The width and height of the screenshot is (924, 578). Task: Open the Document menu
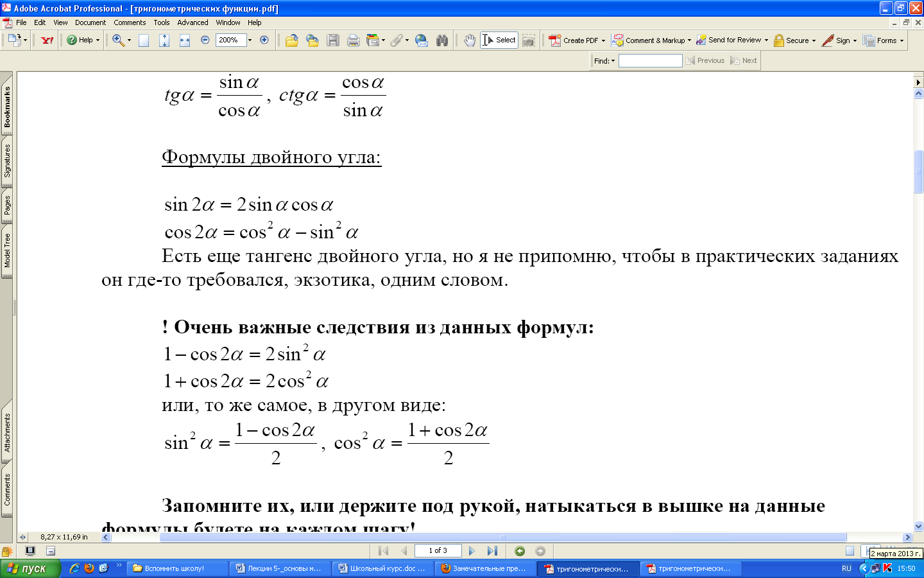point(90,22)
